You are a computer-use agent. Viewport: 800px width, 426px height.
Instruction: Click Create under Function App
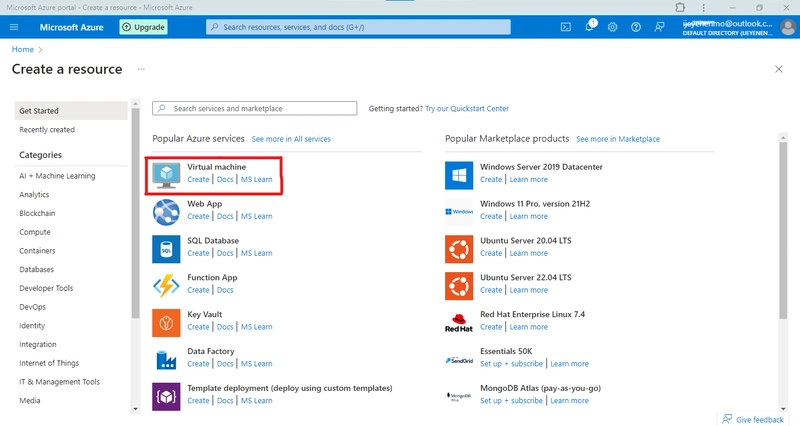tap(198, 290)
